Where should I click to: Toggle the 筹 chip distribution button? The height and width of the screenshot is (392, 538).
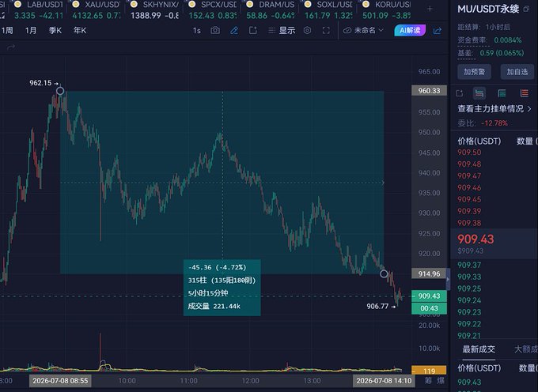pyautogui.click(x=428, y=380)
